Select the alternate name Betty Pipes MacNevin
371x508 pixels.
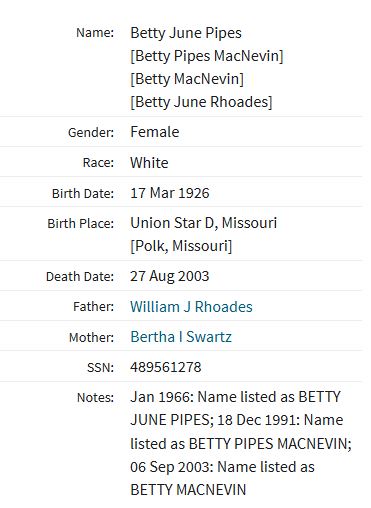point(207,56)
